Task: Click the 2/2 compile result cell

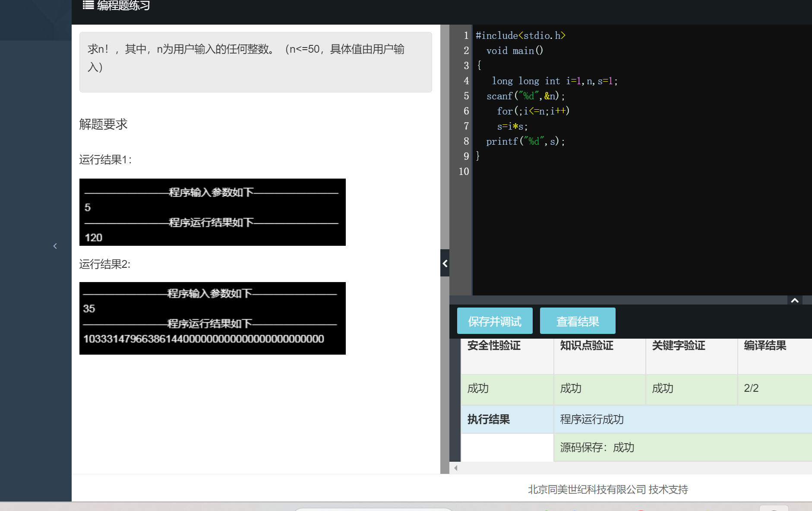Action: pyautogui.click(x=774, y=390)
